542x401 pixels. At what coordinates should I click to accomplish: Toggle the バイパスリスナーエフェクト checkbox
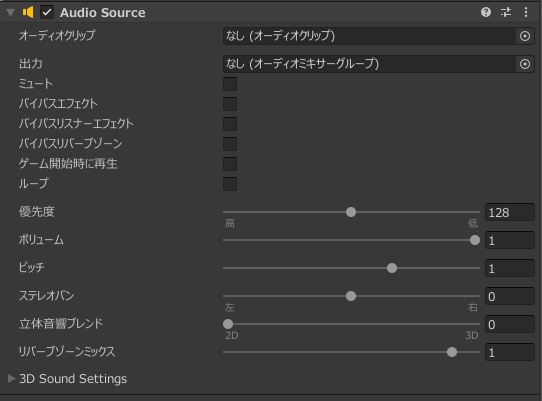click(x=230, y=124)
